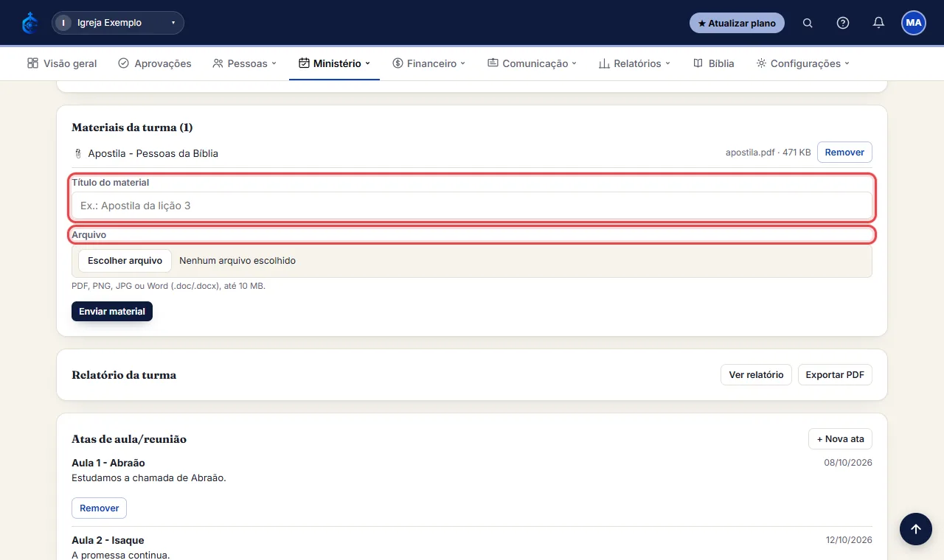Open the MA user avatar menu
The height and width of the screenshot is (560, 944).
click(x=914, y=23)
